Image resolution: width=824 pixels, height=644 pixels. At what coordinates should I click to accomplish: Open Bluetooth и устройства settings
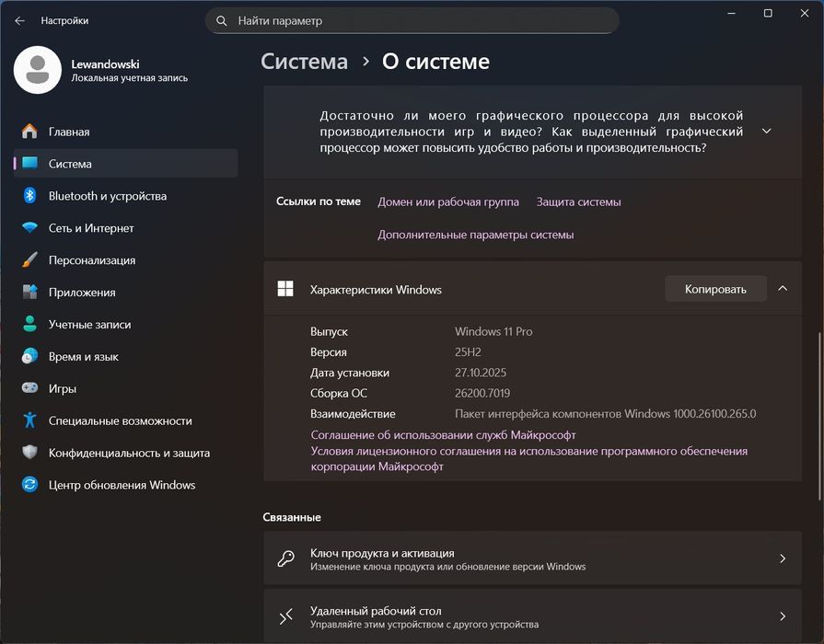(x=125, y=195)
